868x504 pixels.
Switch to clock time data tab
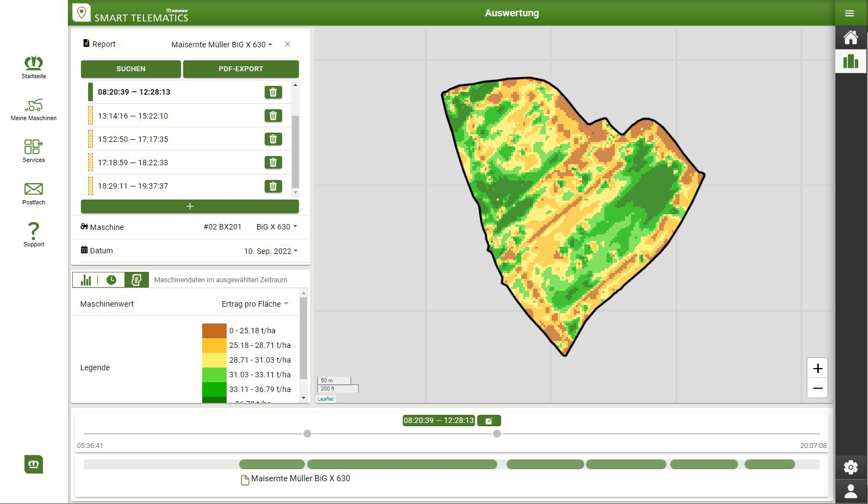(x=111, y=280)
